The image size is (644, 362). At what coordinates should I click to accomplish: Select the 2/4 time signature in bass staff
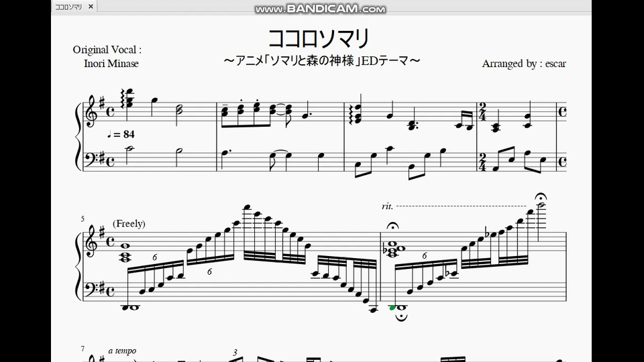[482, 162]
